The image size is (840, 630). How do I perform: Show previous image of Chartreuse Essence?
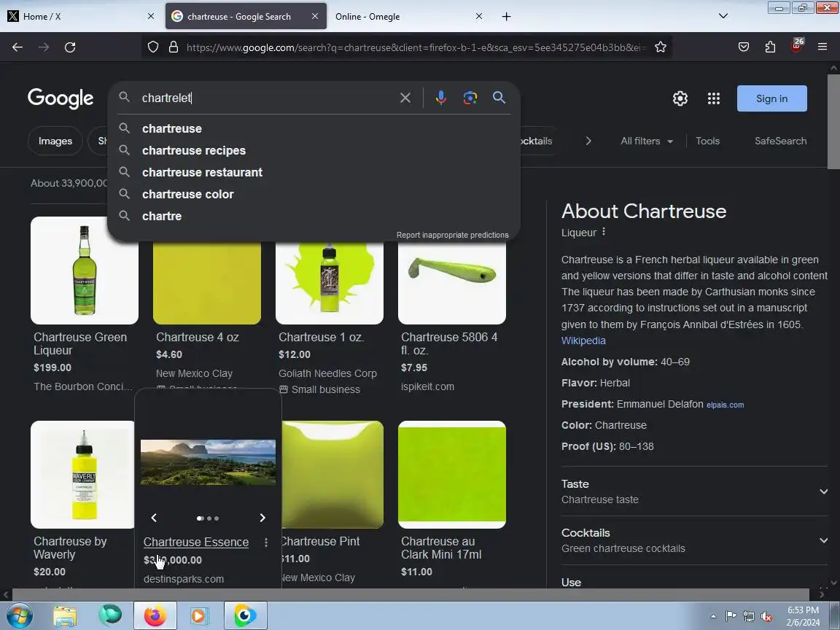coord(154,518)
